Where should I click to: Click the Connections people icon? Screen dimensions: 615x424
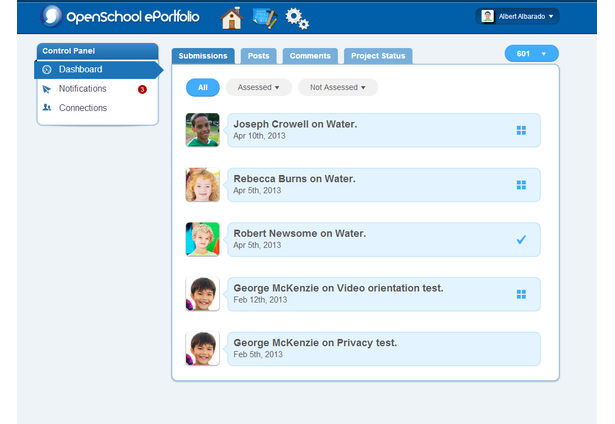click(47, 107)
